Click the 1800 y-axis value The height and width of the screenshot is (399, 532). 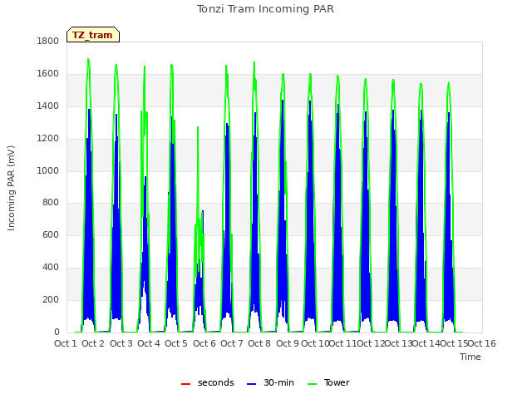click(48, 41)
